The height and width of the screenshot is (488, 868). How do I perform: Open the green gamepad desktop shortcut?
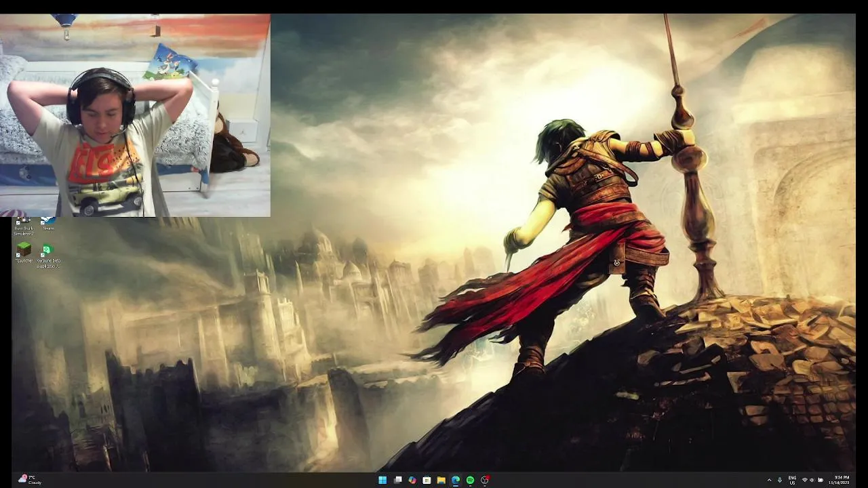point(48,256)
